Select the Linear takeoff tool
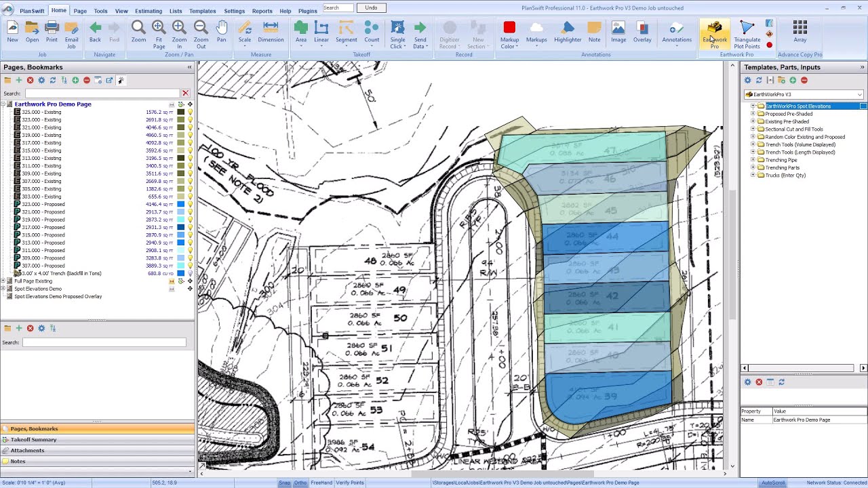The width and height of the screenshot is (868, 488). pyautogui.click(x=321, y=32)
